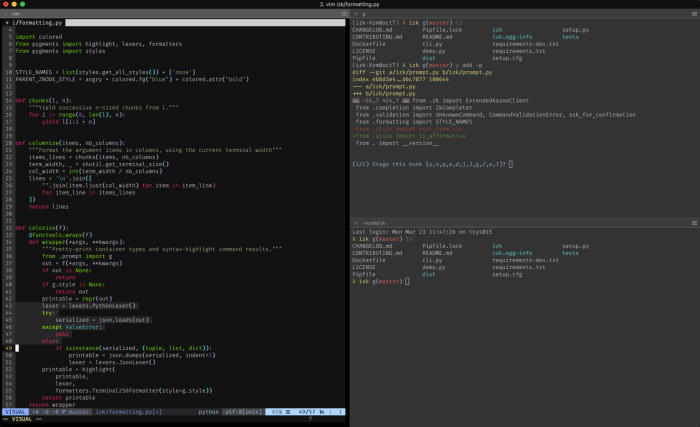This screenshot has height=427, width=700.
Task: Click the python filetype in statusline
Action: tap(208, 412)
